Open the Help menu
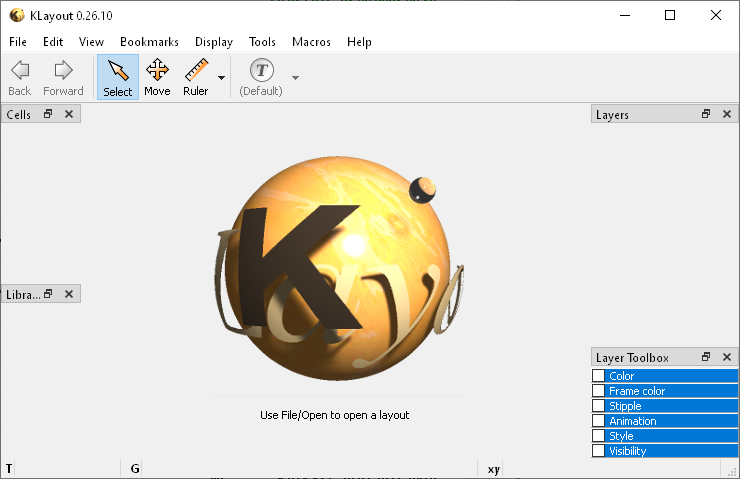 (359, 42)
